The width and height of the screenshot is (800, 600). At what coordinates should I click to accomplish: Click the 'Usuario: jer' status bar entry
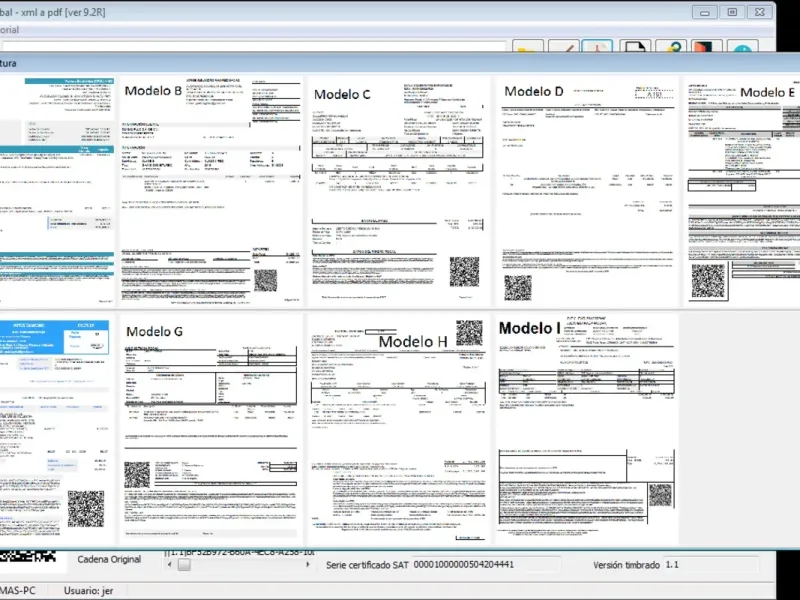coord(88,591)
